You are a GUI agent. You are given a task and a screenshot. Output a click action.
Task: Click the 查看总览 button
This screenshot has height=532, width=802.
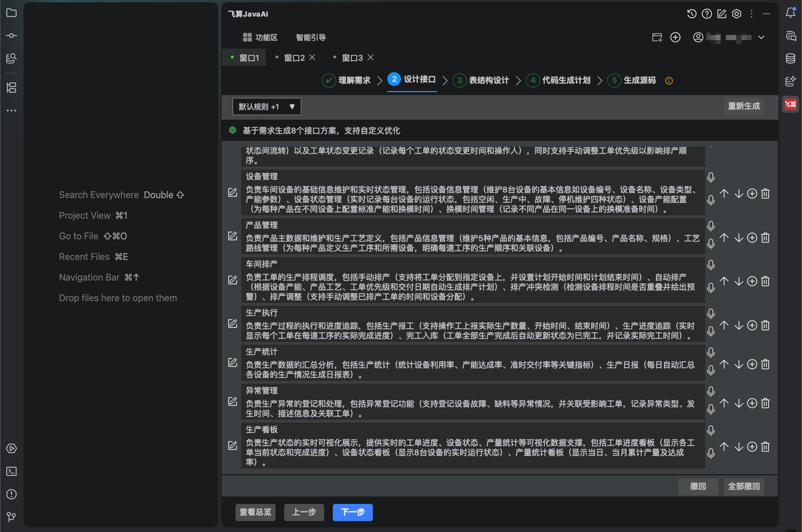pos(256,512)
